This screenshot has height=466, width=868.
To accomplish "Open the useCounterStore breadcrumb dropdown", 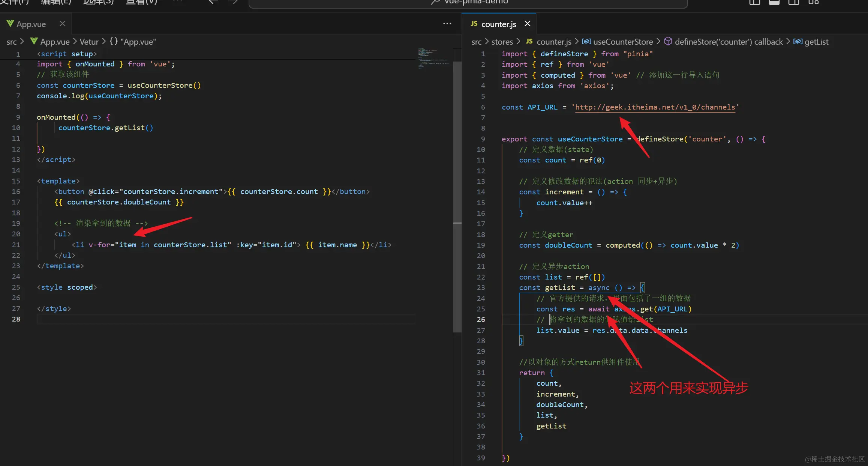I will point(623,42).
